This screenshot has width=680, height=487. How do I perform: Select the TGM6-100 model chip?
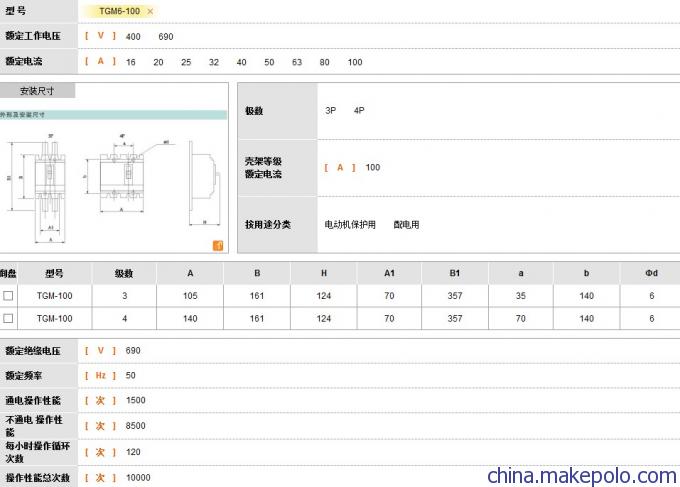point(119,11)
